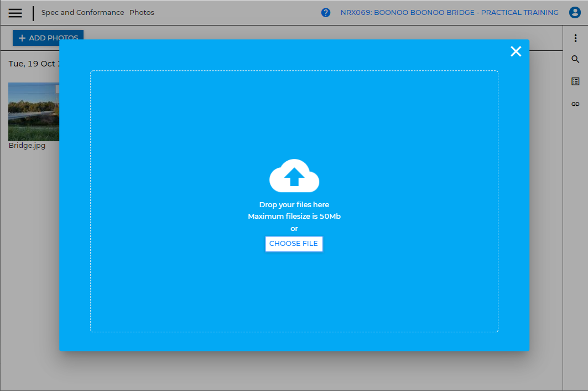The image size is (588, 391).
Task: Open the user account profile icon
Action: pyautogui.click(x=575, y=13)
